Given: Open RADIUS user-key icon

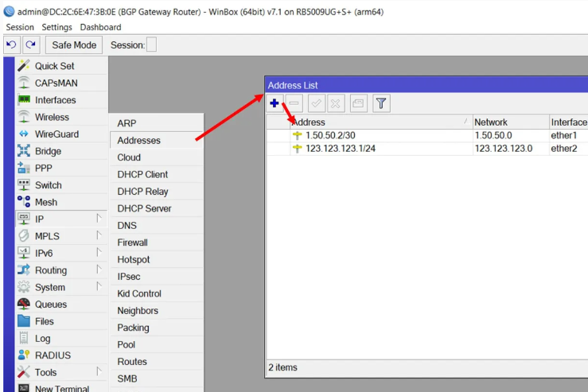Looking at the screenshot, I should 24,355.
